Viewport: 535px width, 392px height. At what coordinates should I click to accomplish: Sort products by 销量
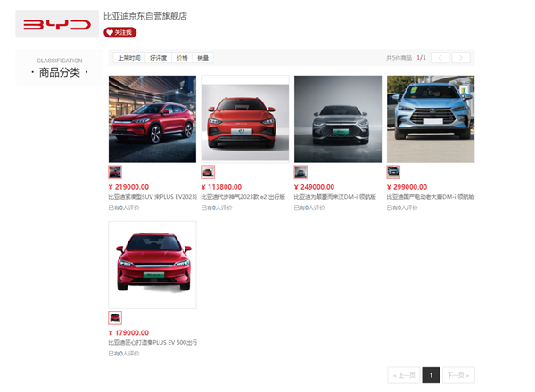[203, 58]
